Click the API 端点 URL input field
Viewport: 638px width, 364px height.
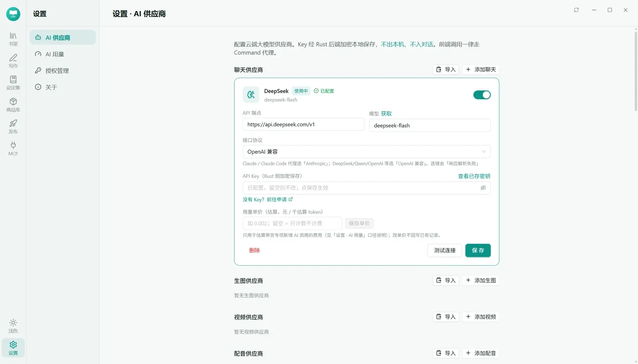[303, 124]
